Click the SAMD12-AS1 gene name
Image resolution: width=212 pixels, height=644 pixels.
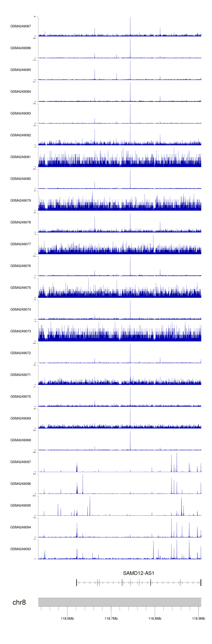tap(138, 573)
